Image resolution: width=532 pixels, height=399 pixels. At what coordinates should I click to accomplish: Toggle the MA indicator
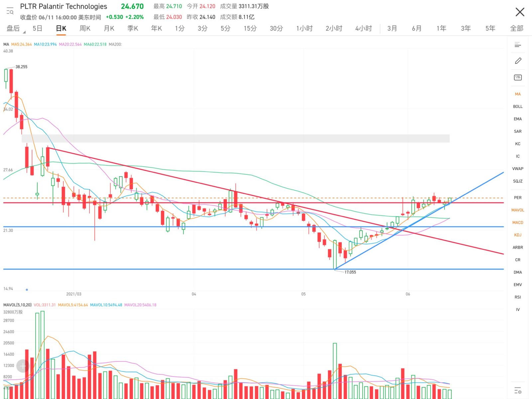[x=518, y=94]
